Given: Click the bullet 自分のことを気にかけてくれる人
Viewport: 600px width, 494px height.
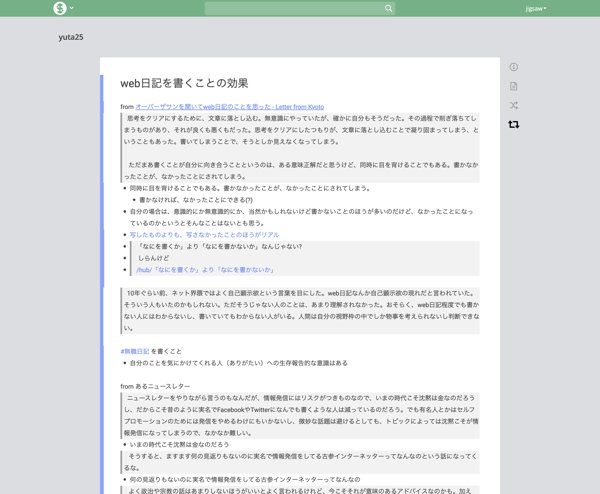Looking at the screenshot, I should click(239, 363).
